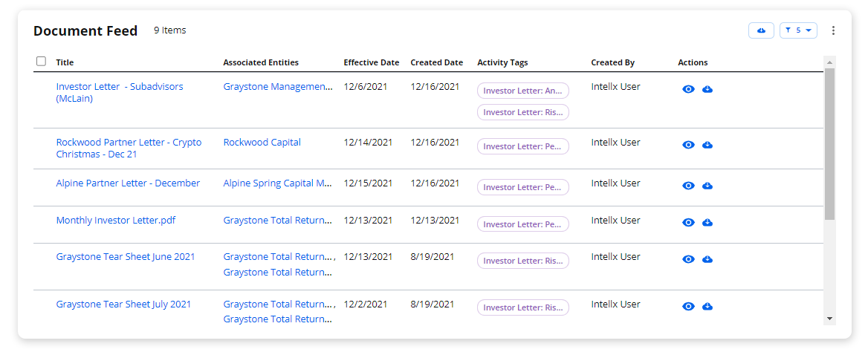Viewport: 868px width, 355px height.
Task: Toggle the select-all checkbox beside Title
Action: click(x=41, y=62)
